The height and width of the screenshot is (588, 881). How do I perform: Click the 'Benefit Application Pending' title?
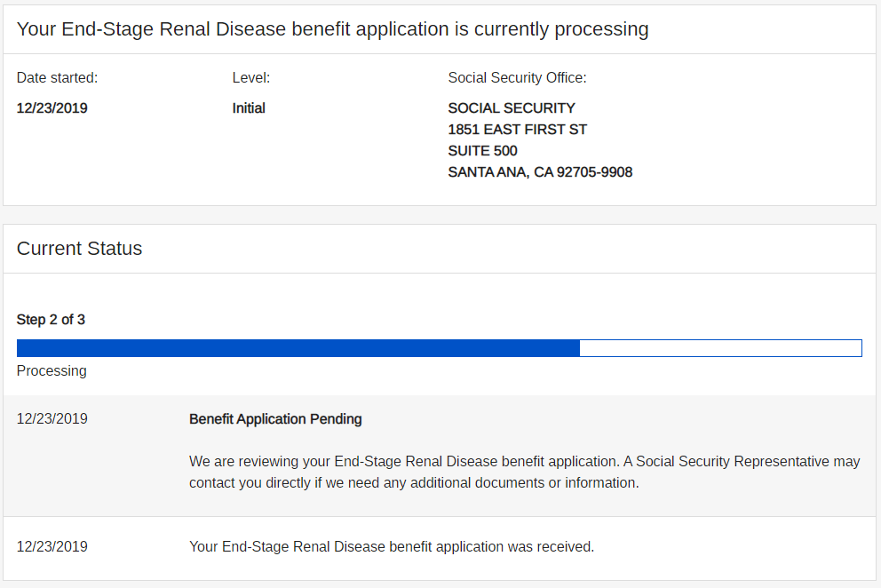(x=275, y=419)
